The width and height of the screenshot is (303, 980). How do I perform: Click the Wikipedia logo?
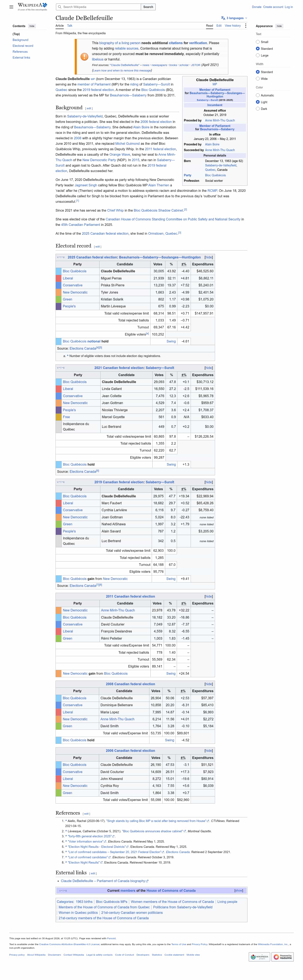[x=32, y=7]
